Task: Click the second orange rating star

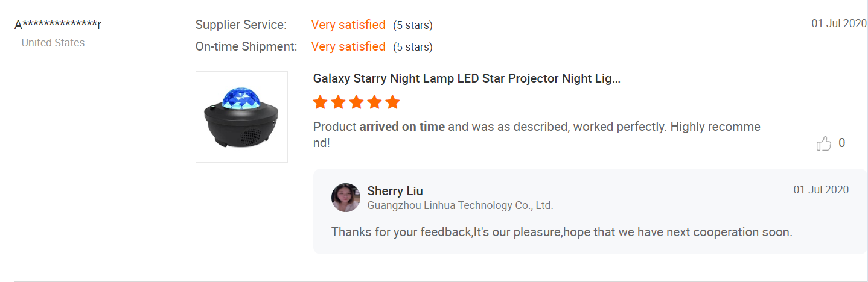Action: (x=339, y=102)
